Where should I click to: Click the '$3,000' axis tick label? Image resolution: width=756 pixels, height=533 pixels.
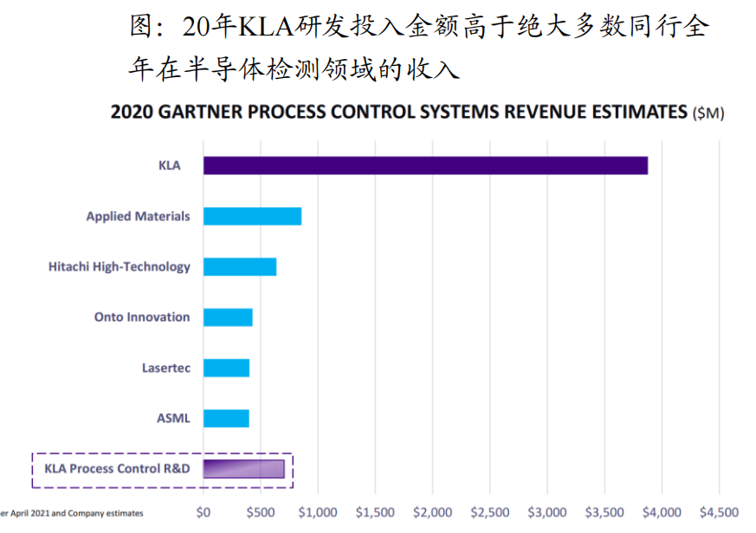(x=547, y=512)
